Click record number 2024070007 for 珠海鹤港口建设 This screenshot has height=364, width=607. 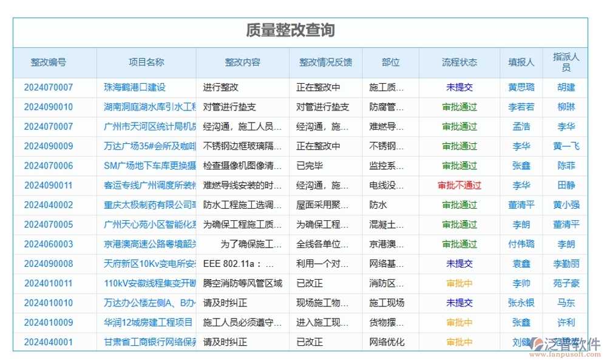(x=49, y=87)
